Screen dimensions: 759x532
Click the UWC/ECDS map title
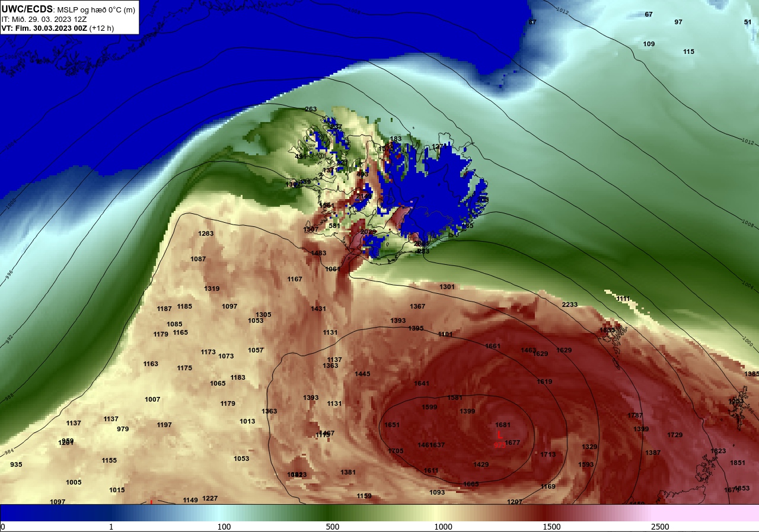coord(27,9)
